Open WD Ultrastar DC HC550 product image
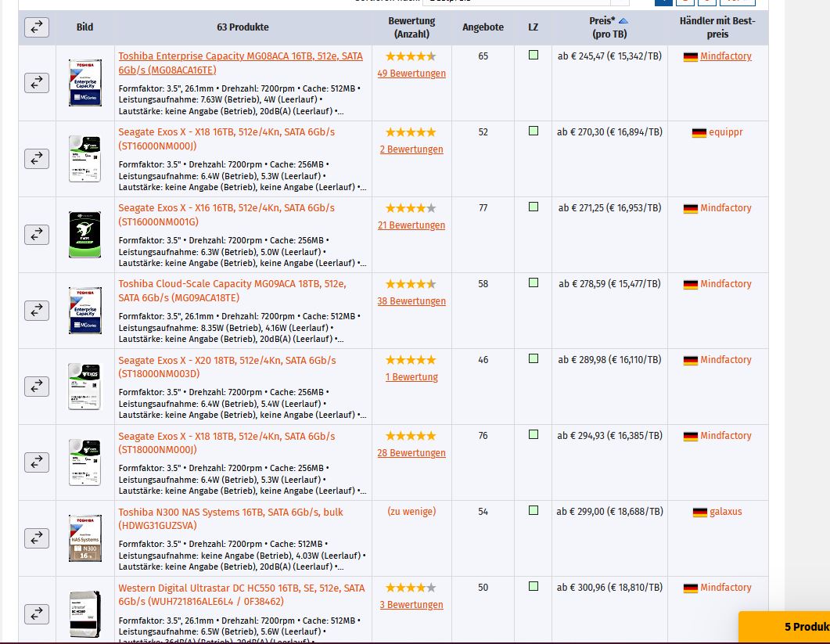 [84, 613]
